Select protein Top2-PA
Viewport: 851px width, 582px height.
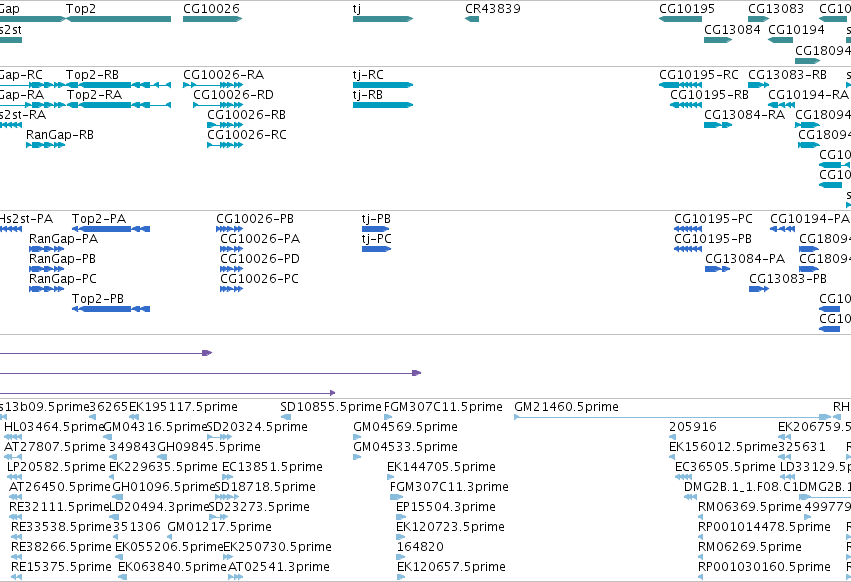point(99,219)
